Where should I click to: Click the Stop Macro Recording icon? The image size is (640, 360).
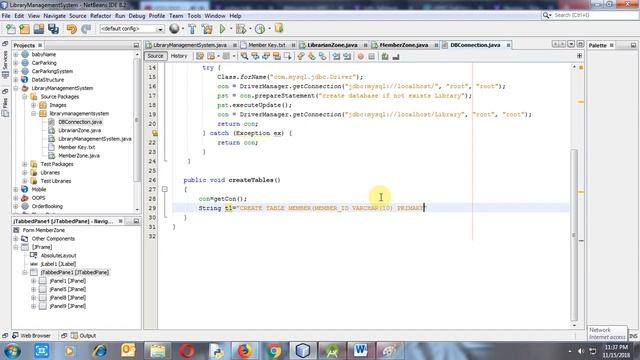(x=371, y=56)
